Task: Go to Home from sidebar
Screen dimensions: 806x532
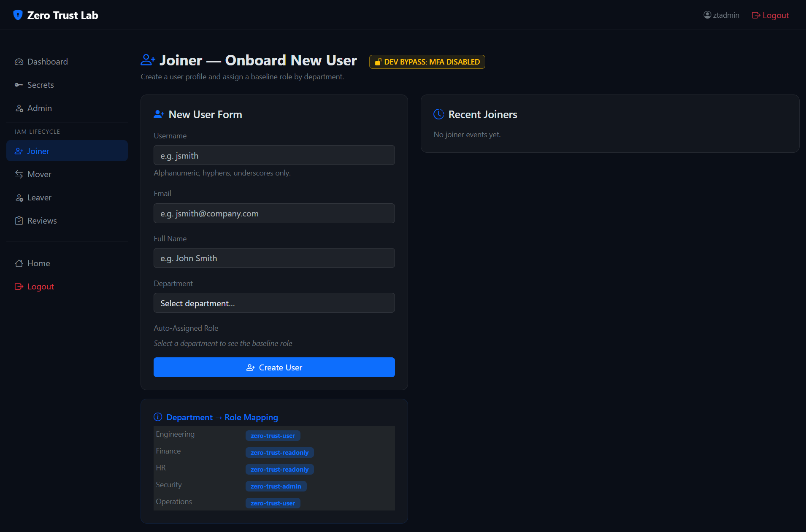Action: [x=67, y=263]
